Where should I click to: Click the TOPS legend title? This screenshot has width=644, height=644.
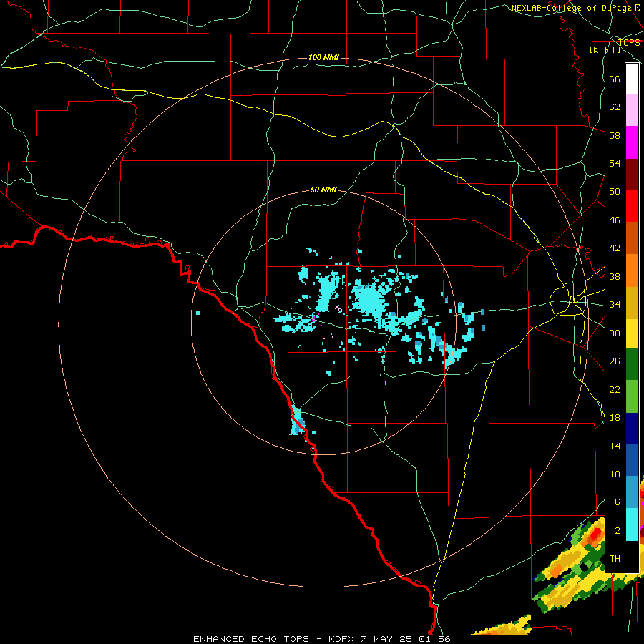pyautogui.click(x=629, y=43)
